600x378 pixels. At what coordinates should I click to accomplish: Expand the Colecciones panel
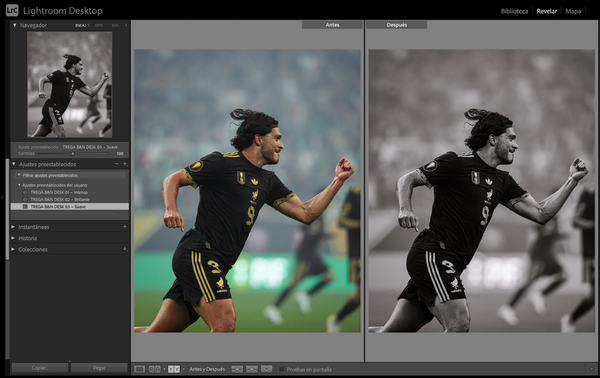pyautogui.click(x=13, y=249)
